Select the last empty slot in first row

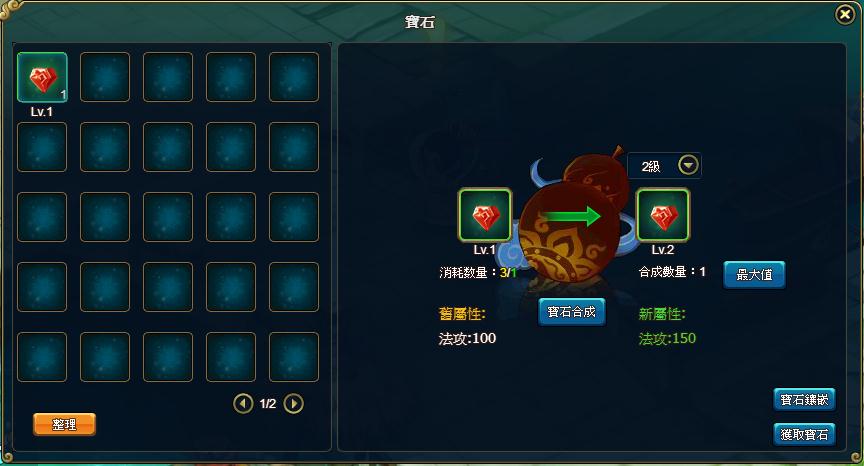click(294, 77)
